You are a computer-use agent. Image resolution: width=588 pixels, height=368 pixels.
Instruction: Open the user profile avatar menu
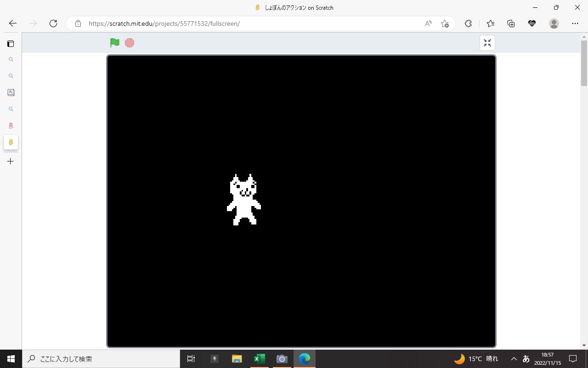click(x=554, y=23)
